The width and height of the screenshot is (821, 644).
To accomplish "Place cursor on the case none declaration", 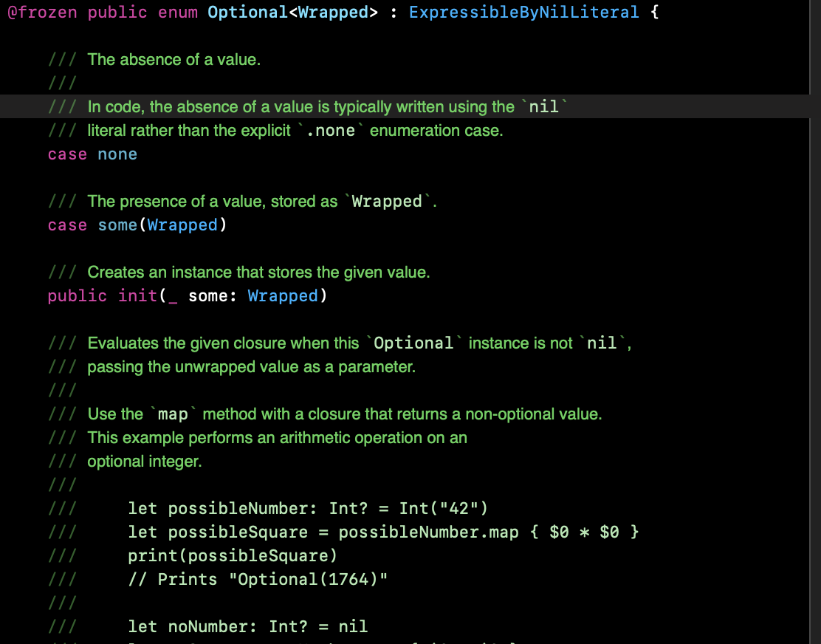I will click(92, 154).
